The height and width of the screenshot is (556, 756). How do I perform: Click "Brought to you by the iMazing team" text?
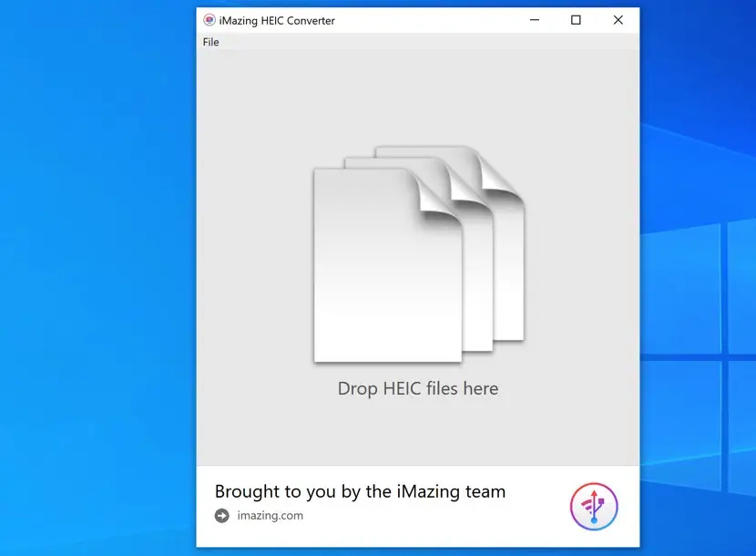click(360, 491)
